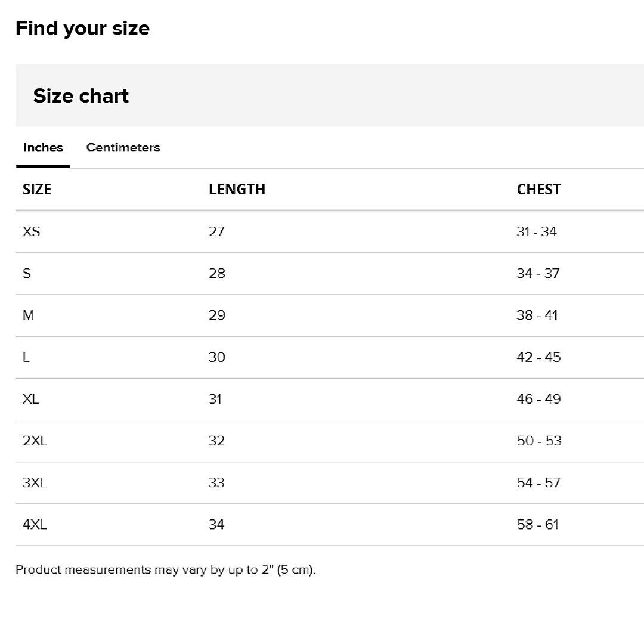
Task: Click the 3XL chest range 54 - 57
Action: pos(538,483)
